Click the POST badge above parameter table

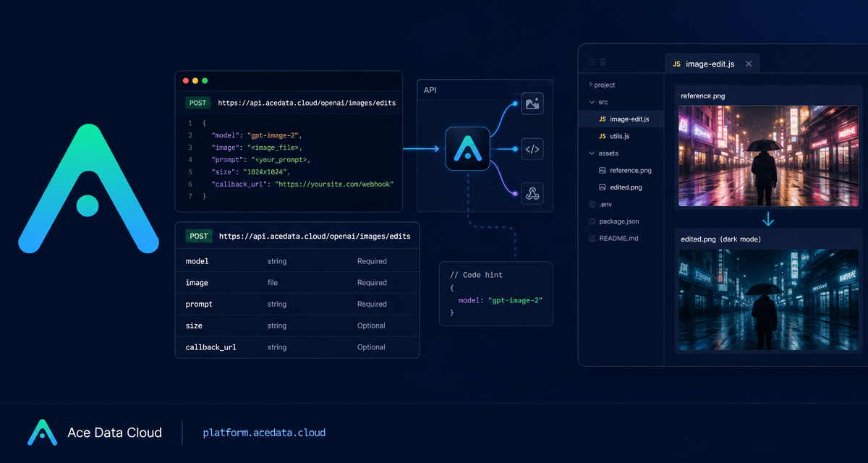coord(199,236)
